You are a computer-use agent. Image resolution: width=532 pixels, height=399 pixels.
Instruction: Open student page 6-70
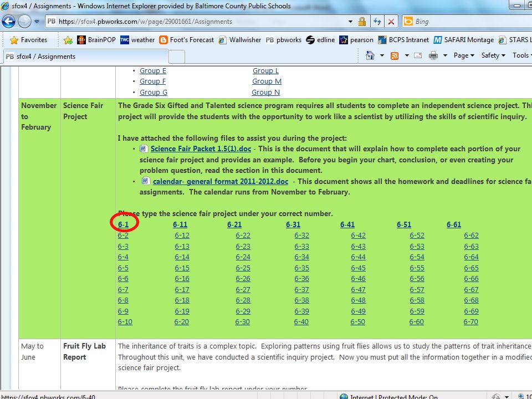pyautogui.click(x=471, y=321)
